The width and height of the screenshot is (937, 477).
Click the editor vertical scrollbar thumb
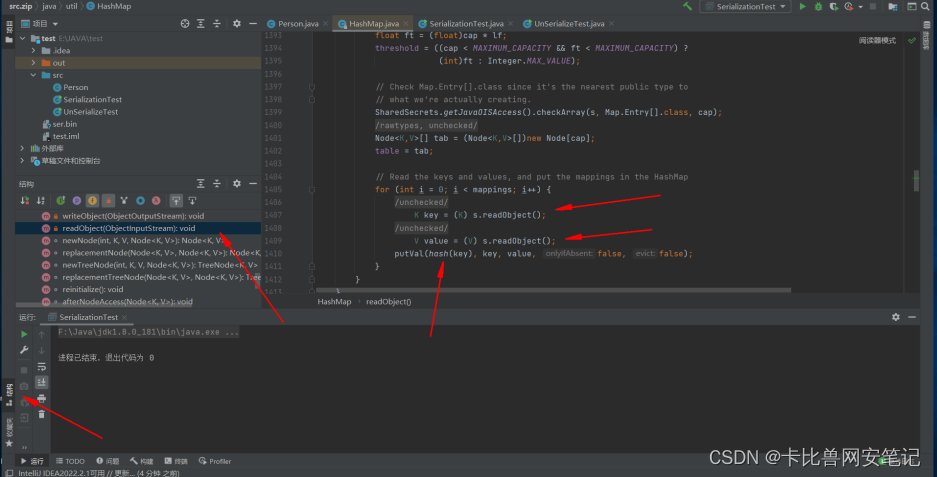pyautogui.click(x=916, y=181)
